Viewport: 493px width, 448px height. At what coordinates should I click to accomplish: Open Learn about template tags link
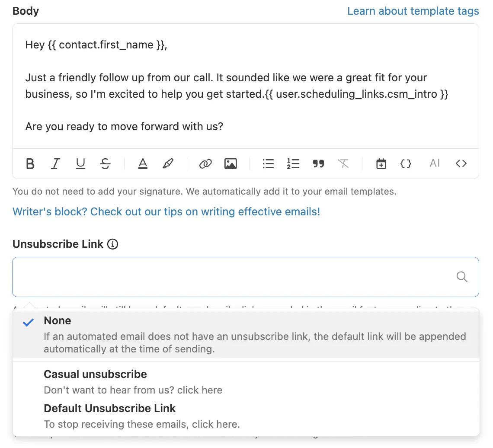[413, 11]
